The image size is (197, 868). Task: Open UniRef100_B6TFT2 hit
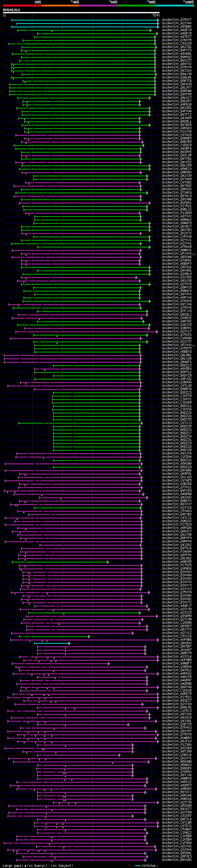coord(177,115)
